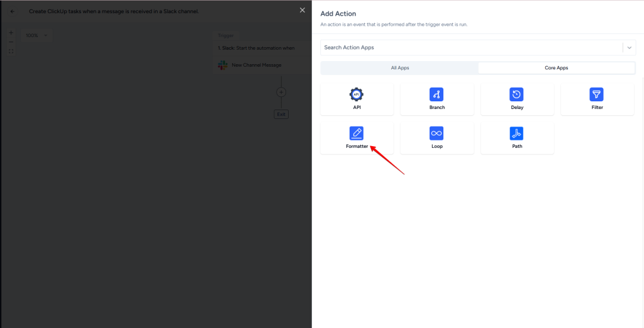Toggle fullscreen view of the canvas
Viewport: 644px width, 328px height.
tap(11, 51)
